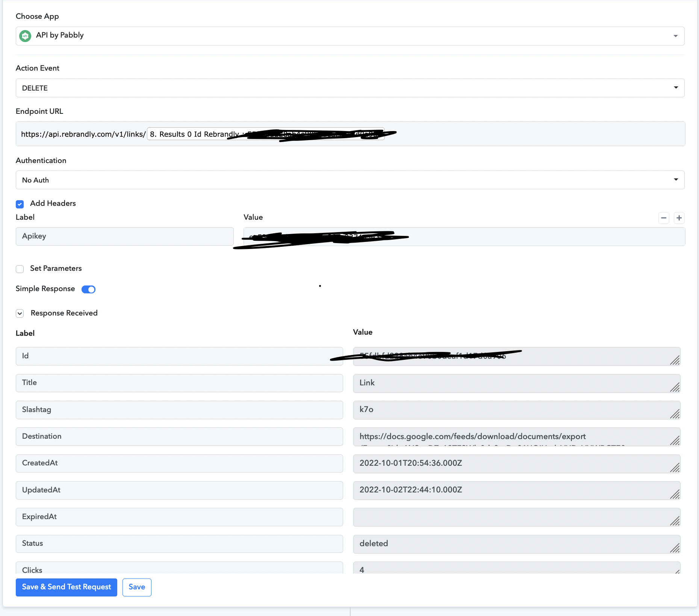Click the 2022-10-01T20:54:36.000Z value field
The height and width of the screenshot is (616, 699).
[517, 464]
